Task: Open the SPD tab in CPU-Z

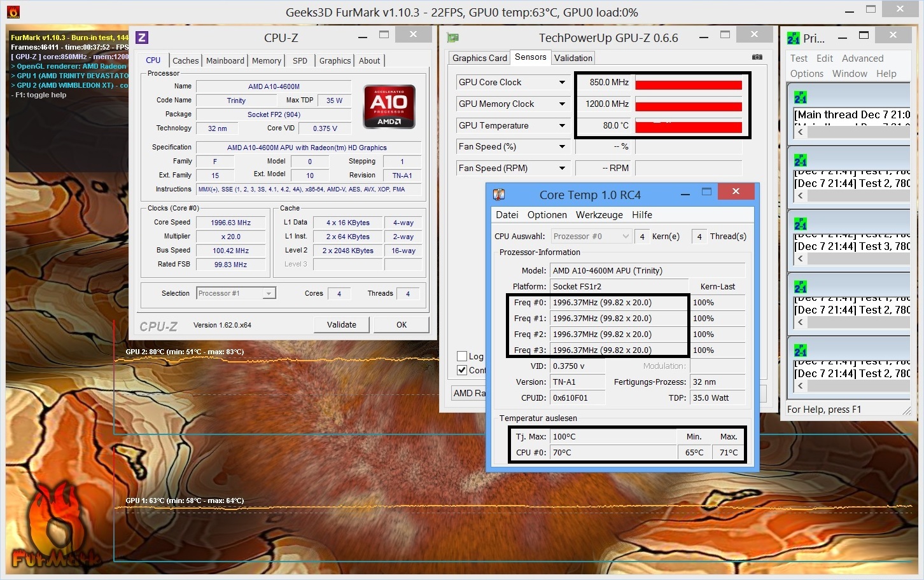Action: click(x=300, y=60)
